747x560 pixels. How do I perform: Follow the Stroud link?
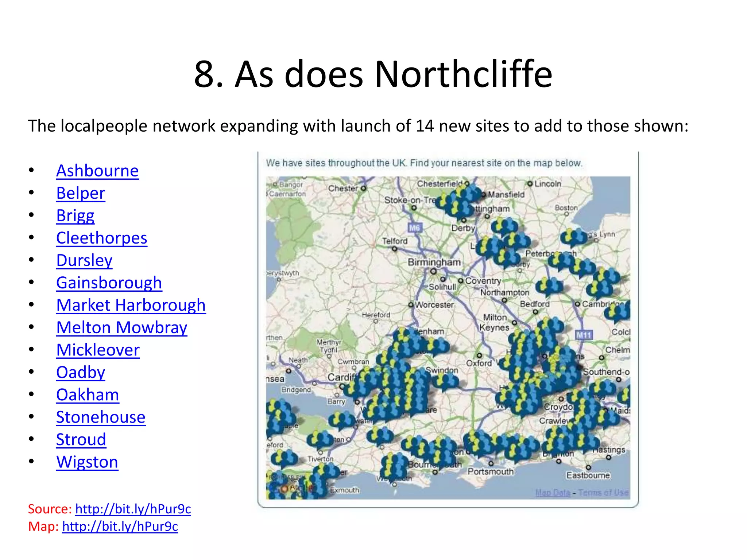tap(81, 440)
